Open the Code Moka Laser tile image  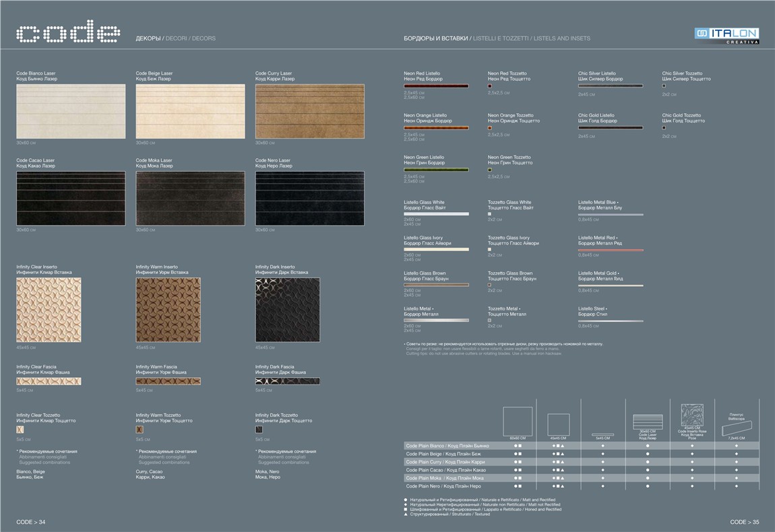(190, 199)
